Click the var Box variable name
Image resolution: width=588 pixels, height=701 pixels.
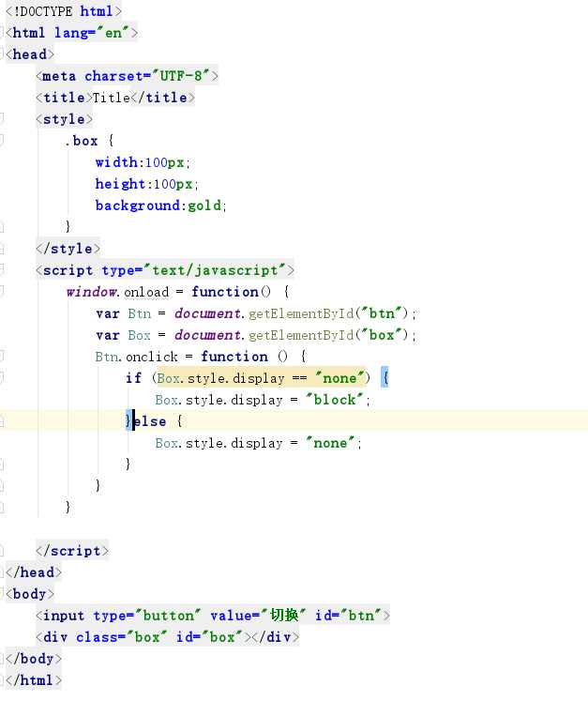point(139,335)
